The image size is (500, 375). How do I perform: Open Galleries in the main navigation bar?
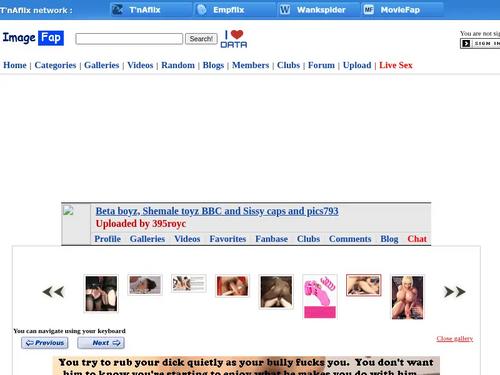[101, 65]
